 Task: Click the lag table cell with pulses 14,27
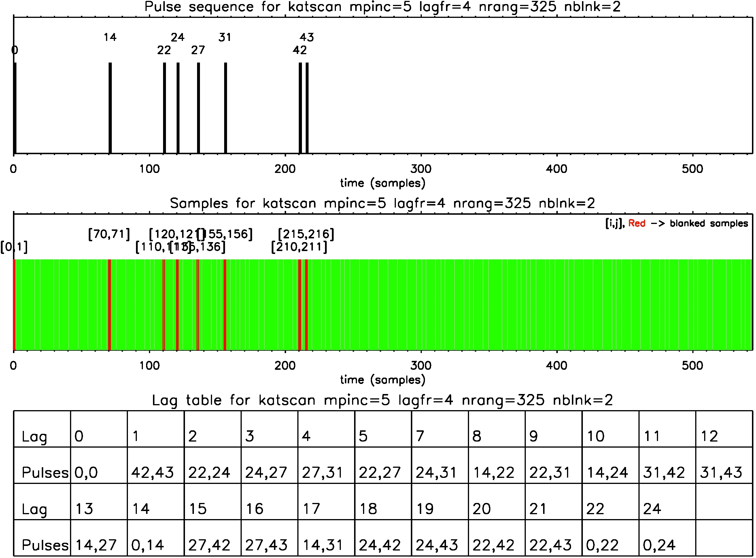coord(97,545)
